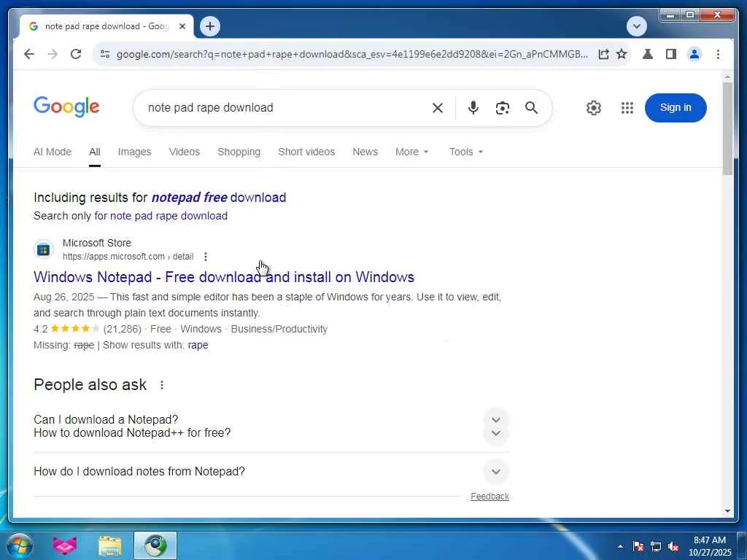Reload the current page

(76, 54)
